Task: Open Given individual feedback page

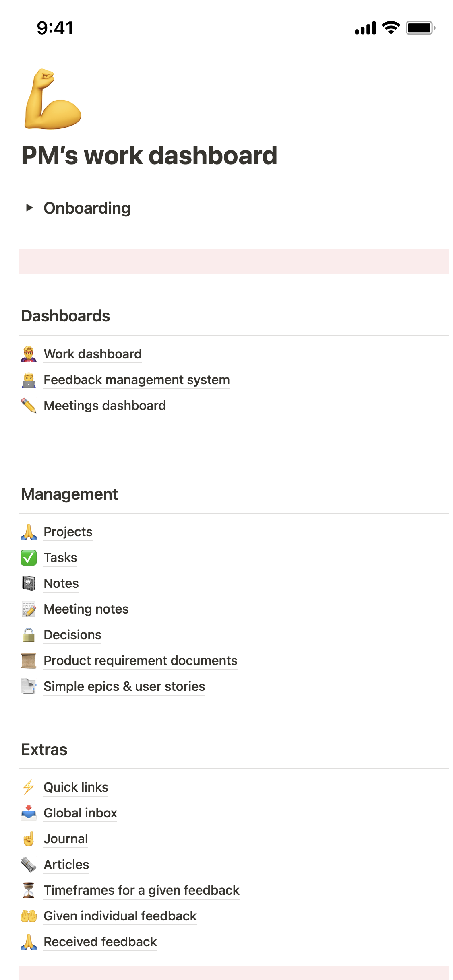Action: [x=120, y=916]
